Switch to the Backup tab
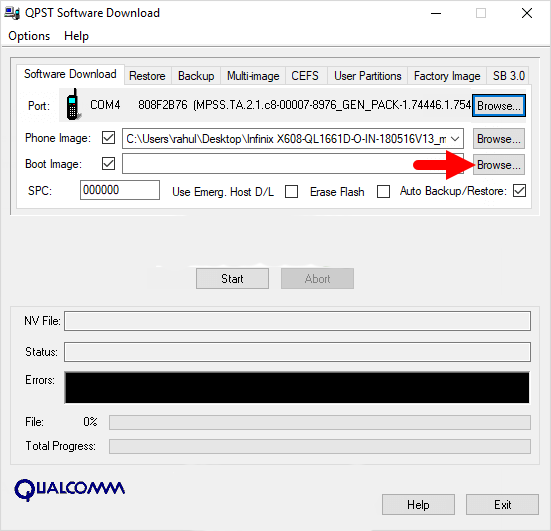 click(196, 76)
